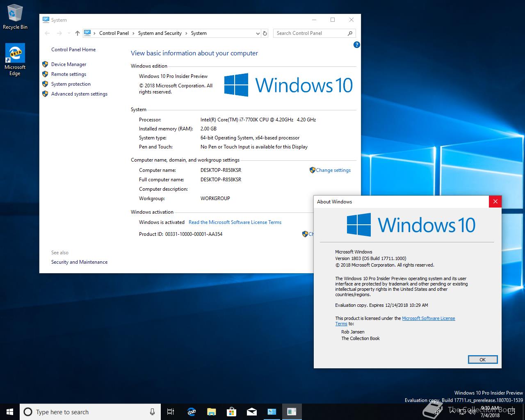The height and width of the screenshot is (420, 525).
Task: Select the System breadcrumb segment
Action: pos(199,33)
